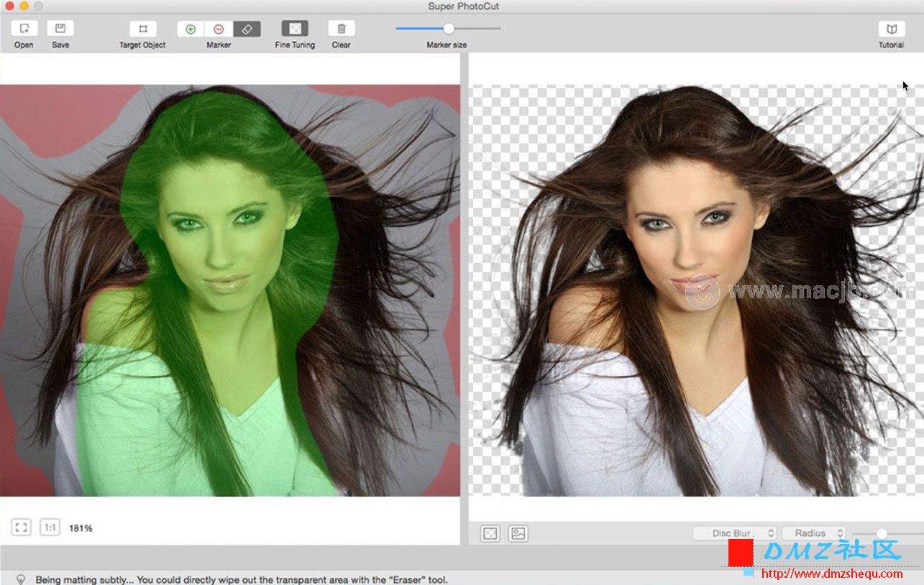Save the cutout using the Save icon
Image resolution: width=924 pixels, height=585 pixels.
point(60,29)
